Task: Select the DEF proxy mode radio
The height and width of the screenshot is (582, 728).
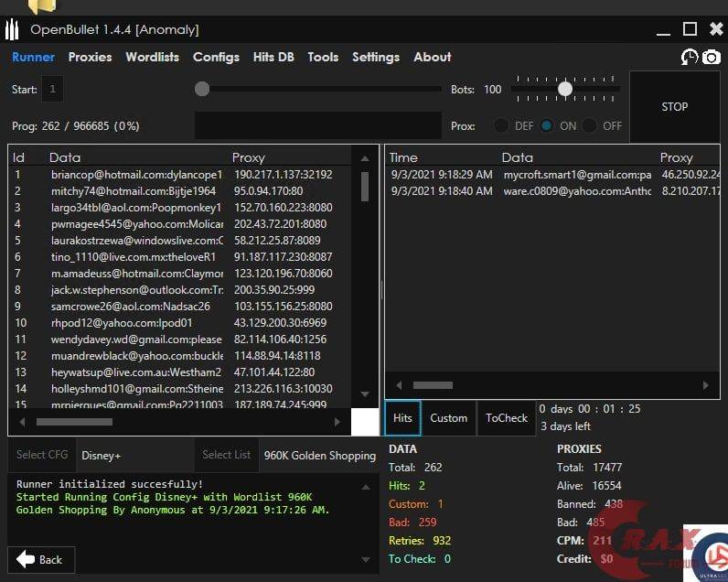Action: pyautogui.click(x=501, y=126)
